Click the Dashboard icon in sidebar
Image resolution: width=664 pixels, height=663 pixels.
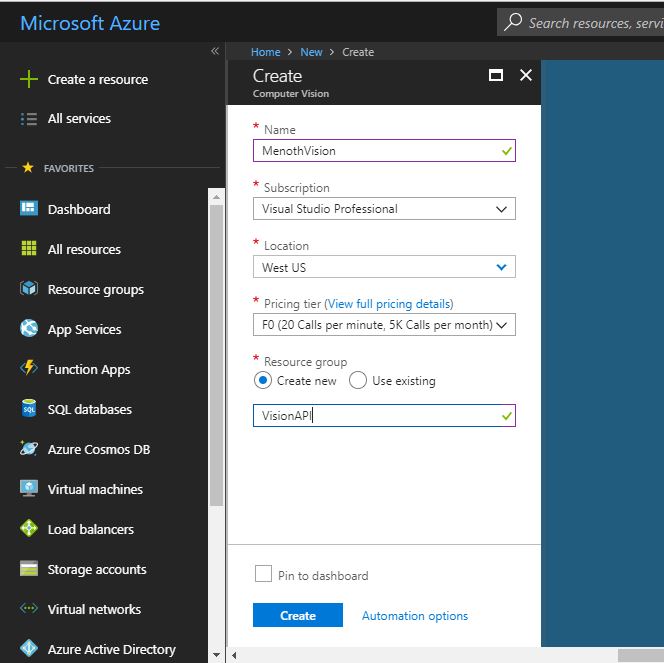pos(28,209)
